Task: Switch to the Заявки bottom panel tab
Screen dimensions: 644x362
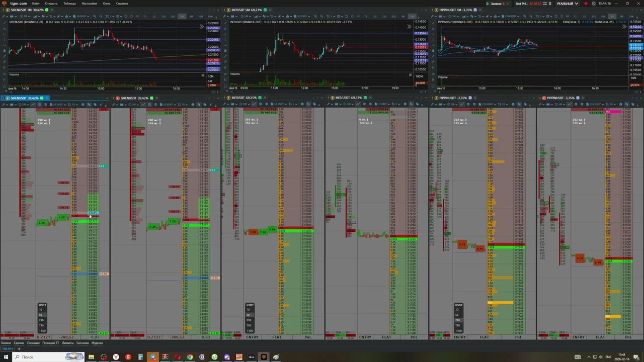Action: pos(6,343)
